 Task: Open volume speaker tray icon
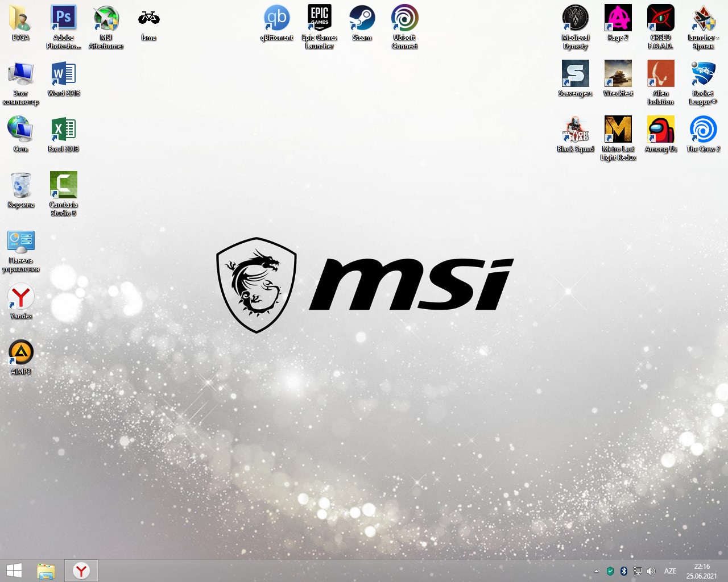tap(651, 571)
